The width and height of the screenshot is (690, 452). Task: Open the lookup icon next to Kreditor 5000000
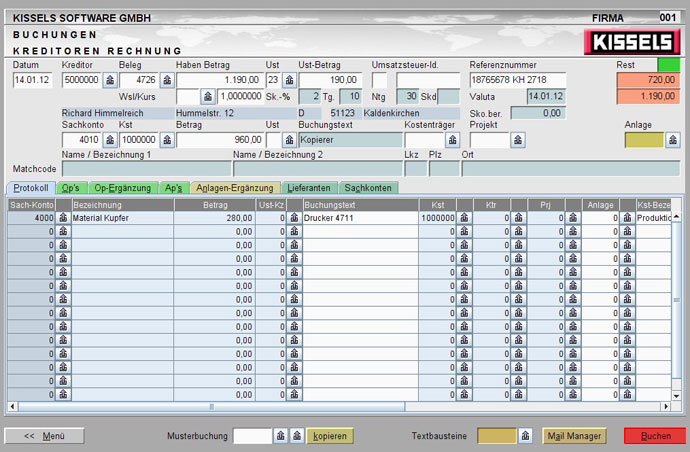coord(110,80)
